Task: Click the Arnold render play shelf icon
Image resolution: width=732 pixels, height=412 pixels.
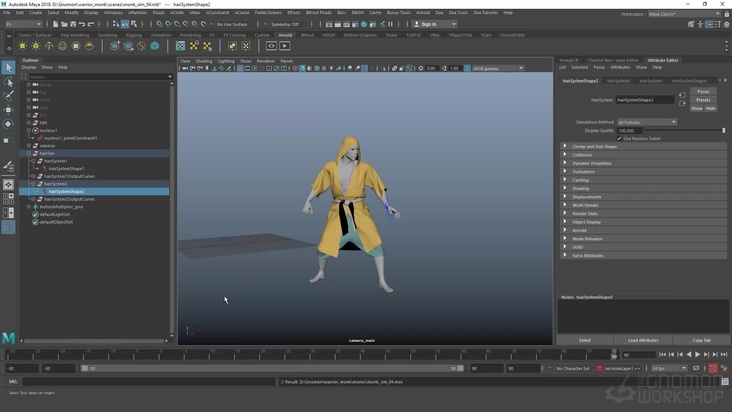Action: point(285,46)
